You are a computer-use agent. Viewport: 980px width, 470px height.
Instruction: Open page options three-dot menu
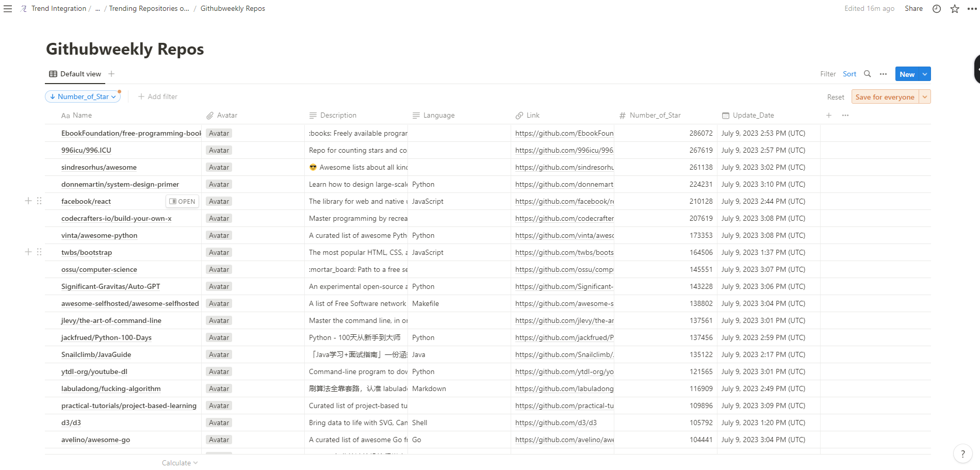(972, 9)
